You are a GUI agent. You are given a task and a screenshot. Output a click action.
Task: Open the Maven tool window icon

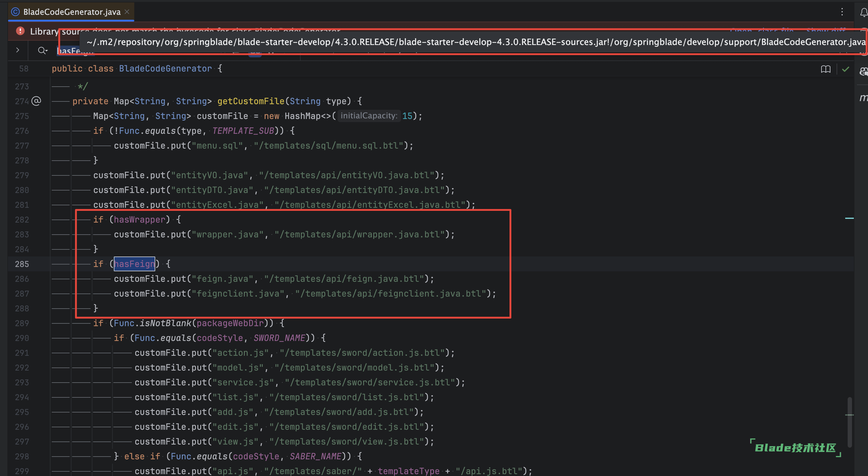click(864, 98)
